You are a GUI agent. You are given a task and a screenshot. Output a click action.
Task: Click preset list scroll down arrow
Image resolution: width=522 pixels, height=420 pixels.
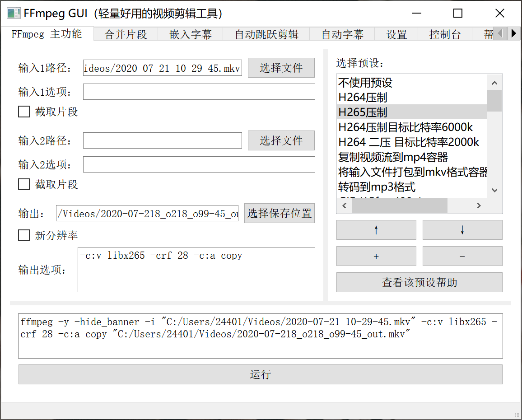495,190
